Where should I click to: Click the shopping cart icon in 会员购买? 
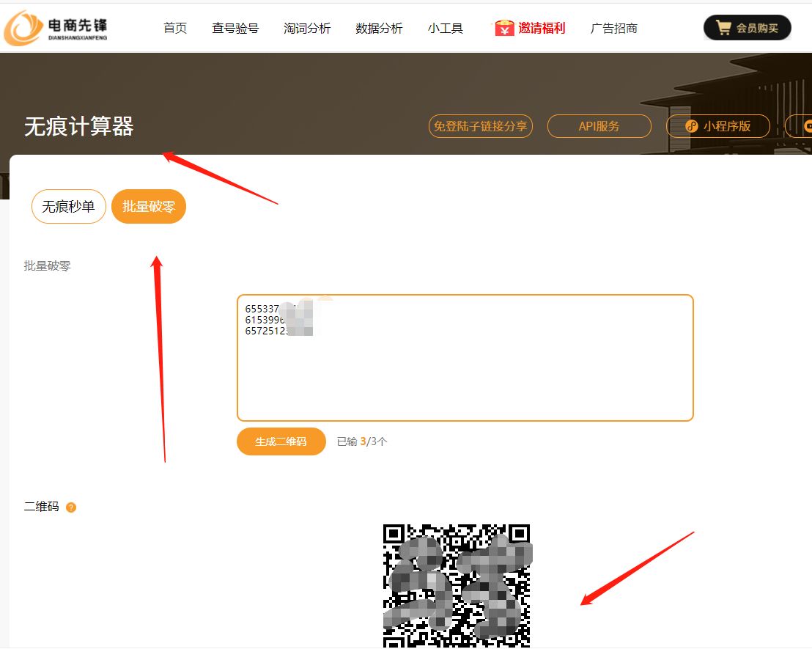pyautogui.click(x=723, y=27)
